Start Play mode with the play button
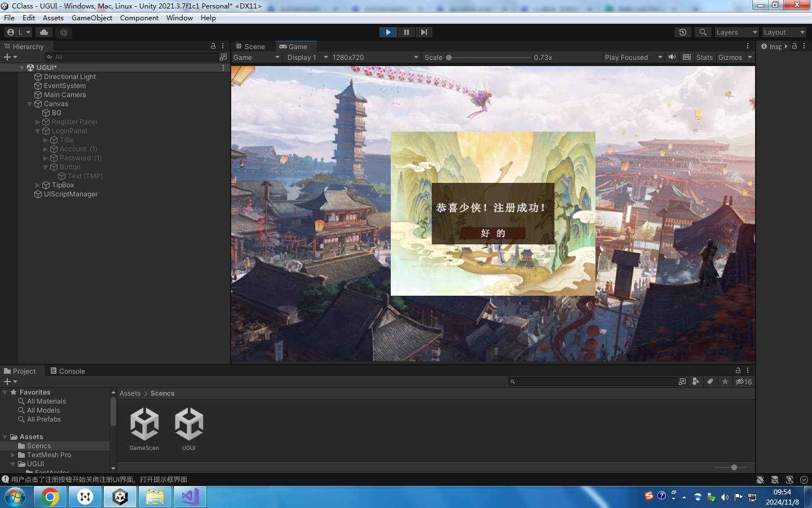The image size is (812, 508). click(388, 32)
